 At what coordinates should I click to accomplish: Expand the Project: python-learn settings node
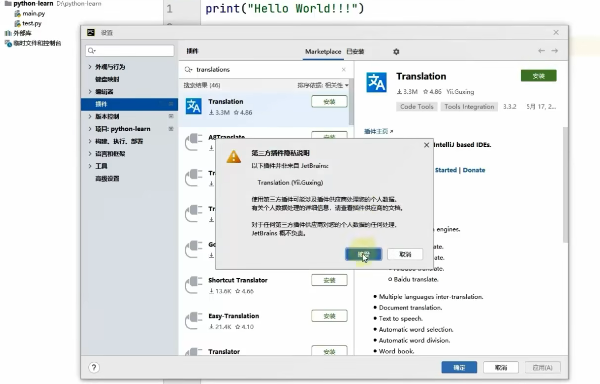[x=90, y=129]
